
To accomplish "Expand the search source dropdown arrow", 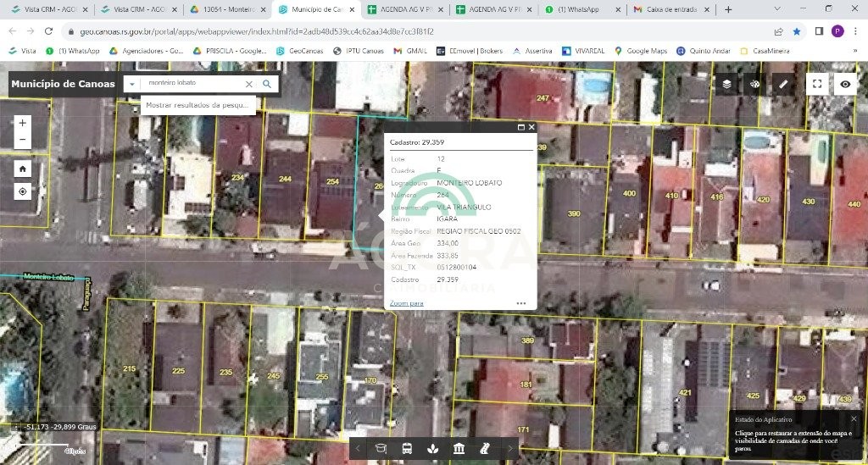I will (x=131, y=84).
